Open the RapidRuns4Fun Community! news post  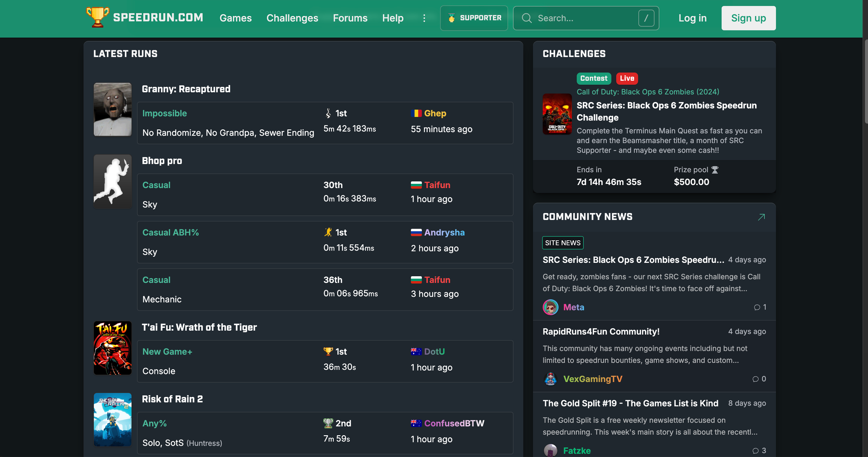[x=601, y=331]
